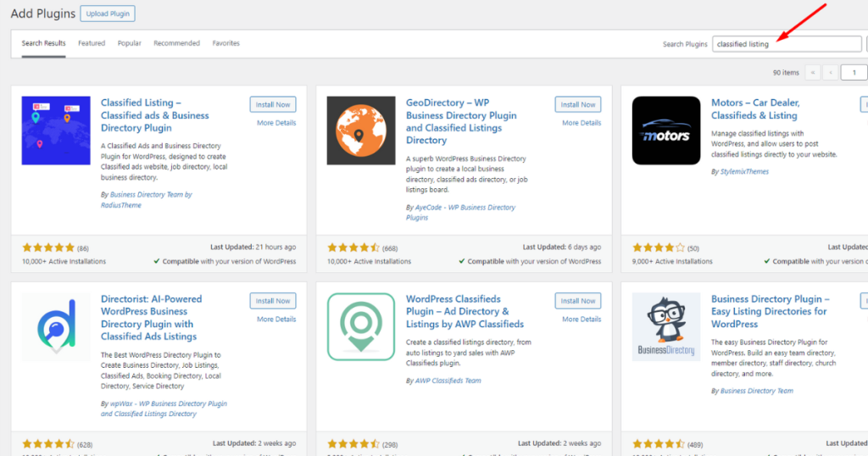Install WordPress Classifieds Plugin by AWP

[578, 301]
